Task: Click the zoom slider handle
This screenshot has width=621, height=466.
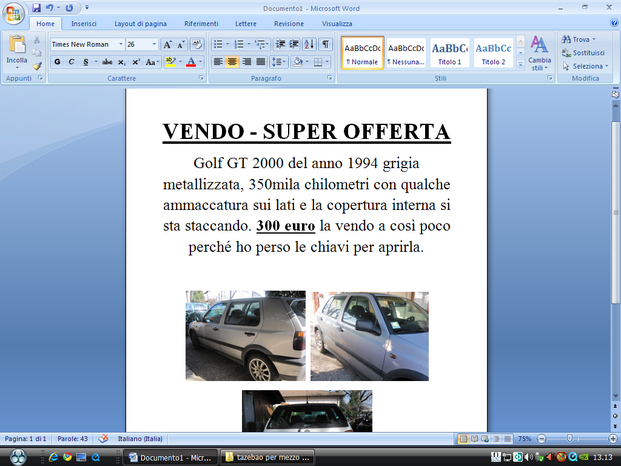Action: [570, 439]
